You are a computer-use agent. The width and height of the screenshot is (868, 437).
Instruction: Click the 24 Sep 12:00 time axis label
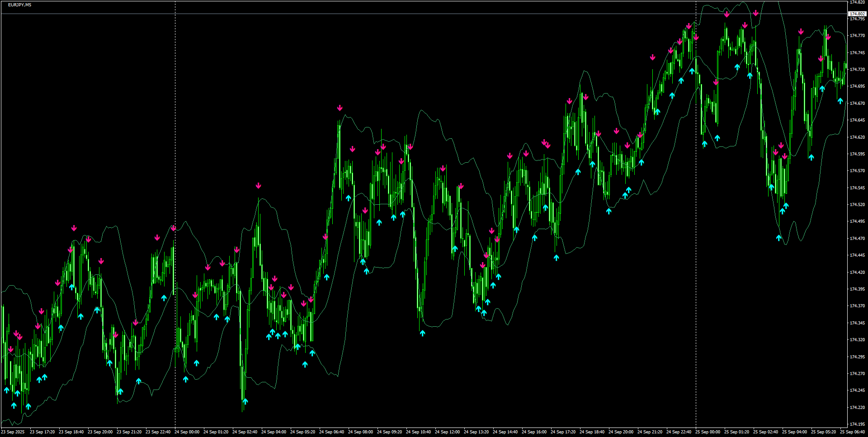[x=448, y=432]
